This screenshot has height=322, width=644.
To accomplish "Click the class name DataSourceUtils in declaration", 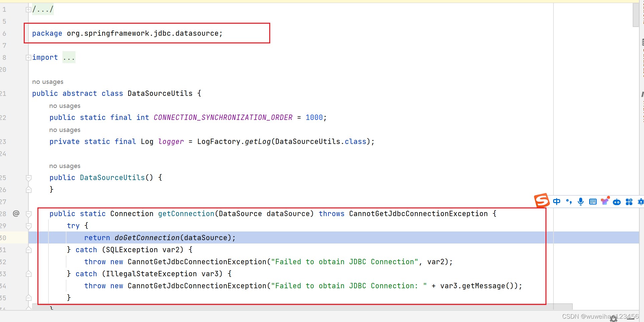I will [160, 94].
